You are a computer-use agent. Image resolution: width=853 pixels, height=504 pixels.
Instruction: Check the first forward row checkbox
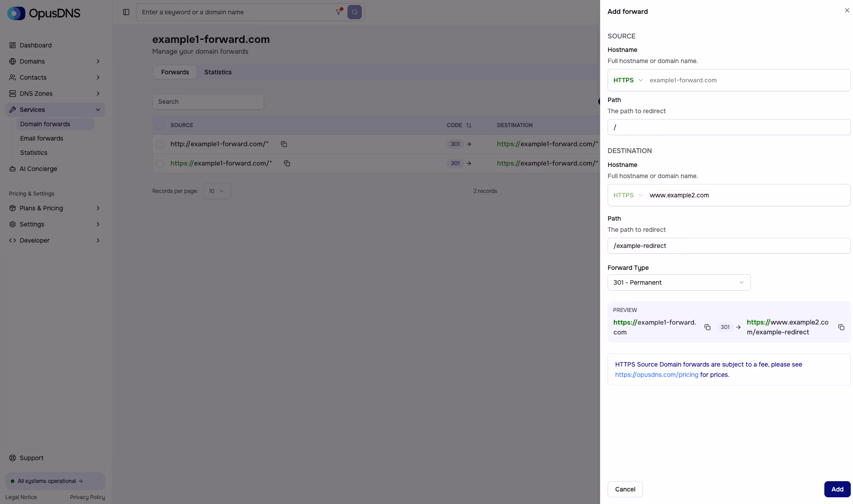coord(160,144)
